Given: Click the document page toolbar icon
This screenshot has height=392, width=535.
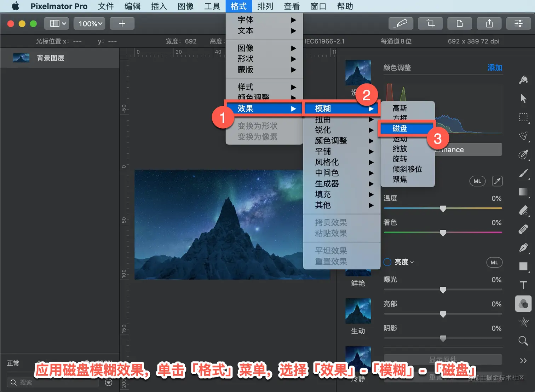Looking at the screenshot, I should tap(460, 24).
